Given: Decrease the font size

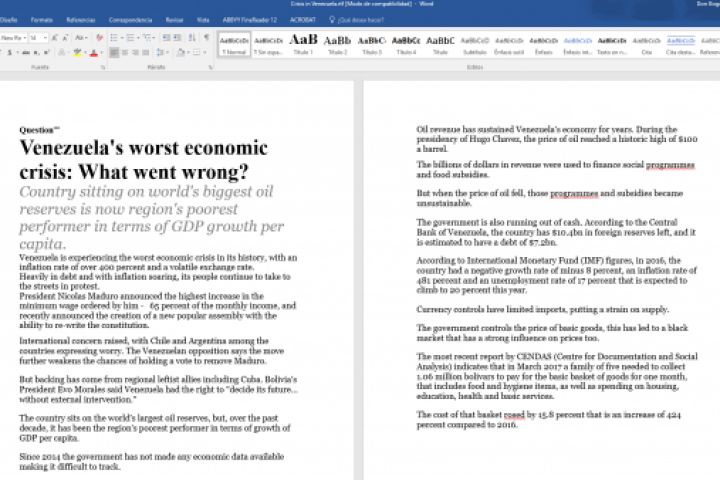Looking at the screenshot, I should (x=65, y=38).
